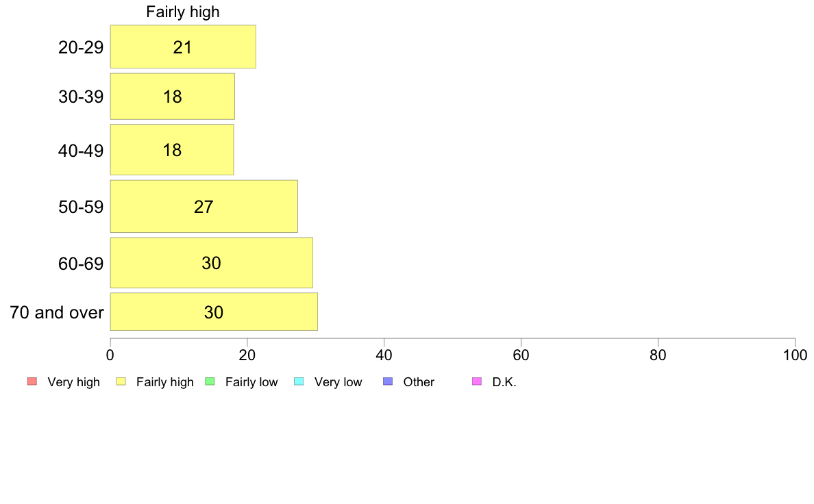
Task: Select the 60-69 bar showing 30
Action: tap(211, 263)
